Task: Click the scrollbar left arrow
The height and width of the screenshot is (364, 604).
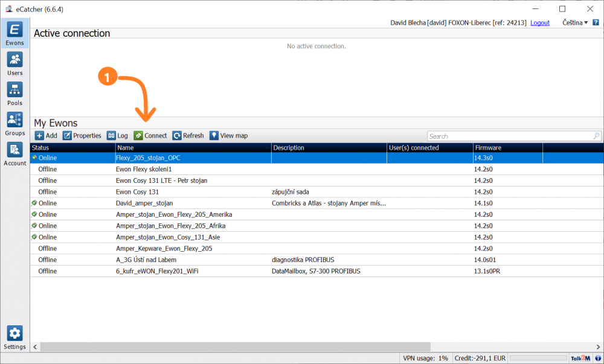Action: pyautogui.click(x=35, y=346)
